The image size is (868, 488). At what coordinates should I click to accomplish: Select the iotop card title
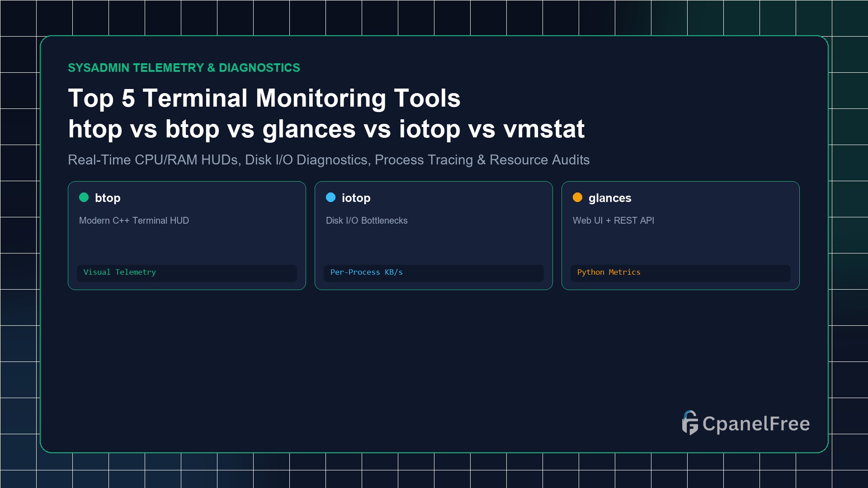point(356,198)
